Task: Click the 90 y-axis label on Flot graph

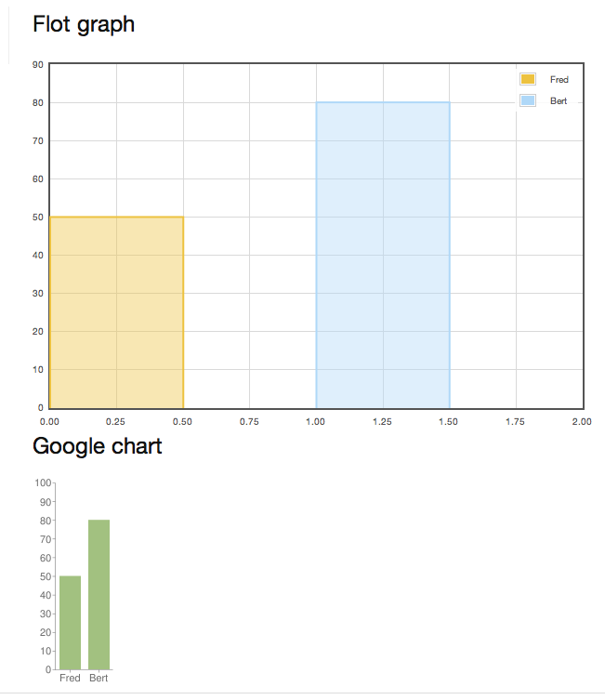Action: [x=38, y=65]
